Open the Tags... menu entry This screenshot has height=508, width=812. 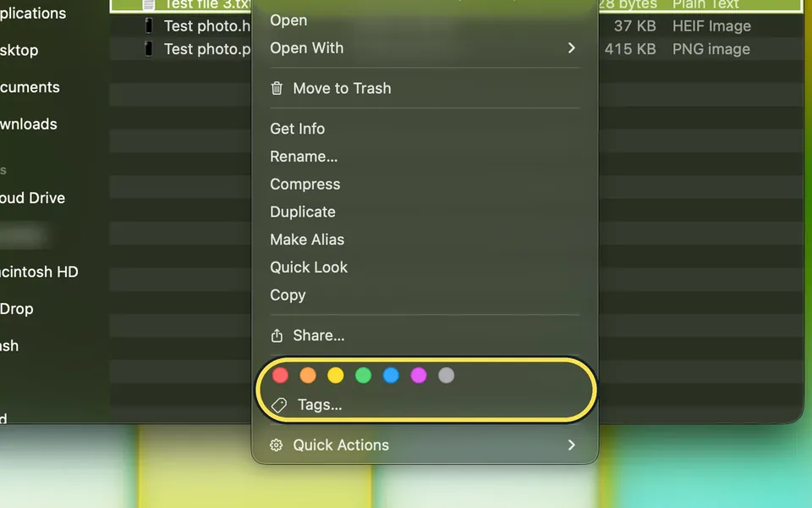[x=425, y=405]
